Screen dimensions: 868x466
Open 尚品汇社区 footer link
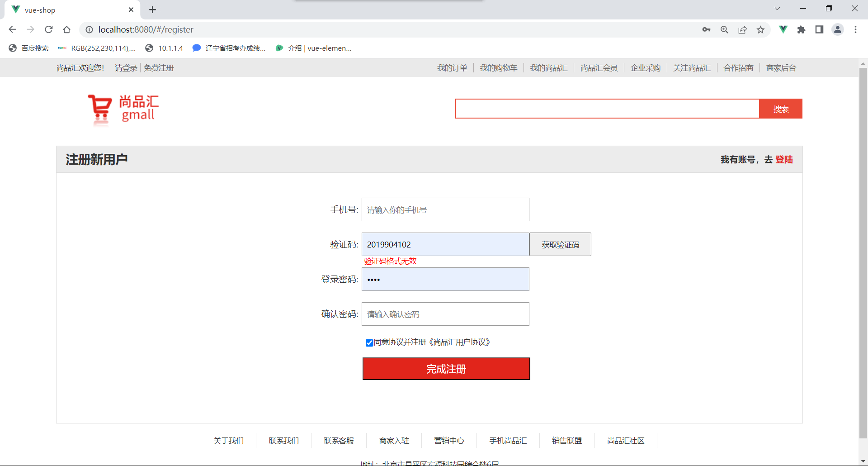click(626, 441)
